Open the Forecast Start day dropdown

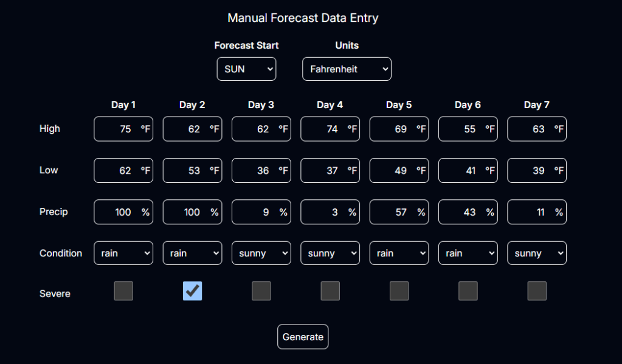click(246, 69)
